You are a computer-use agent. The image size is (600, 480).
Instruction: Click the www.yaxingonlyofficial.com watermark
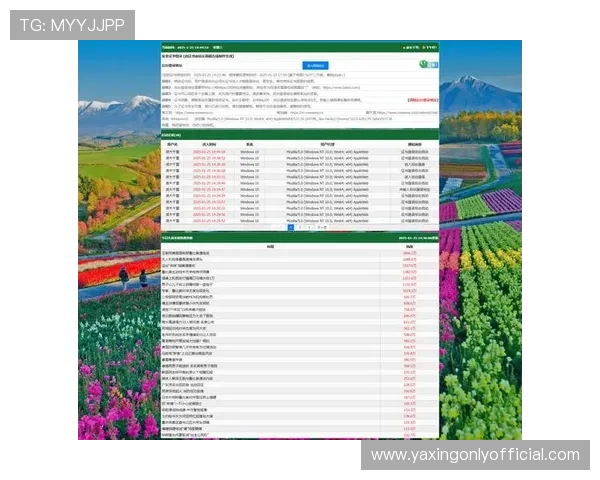475,455
